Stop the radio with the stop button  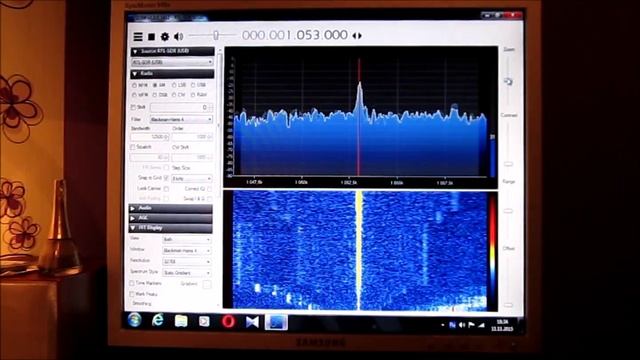(151, 37)
